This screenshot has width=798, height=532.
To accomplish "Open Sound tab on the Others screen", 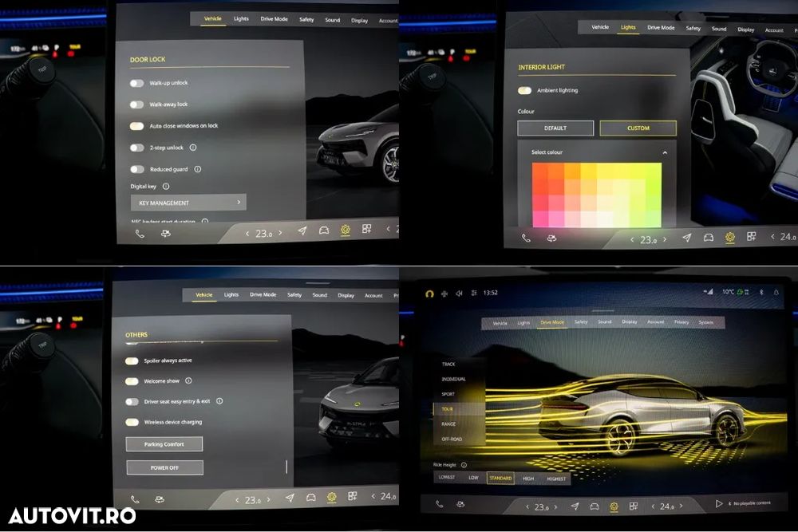I will [320, 295].
